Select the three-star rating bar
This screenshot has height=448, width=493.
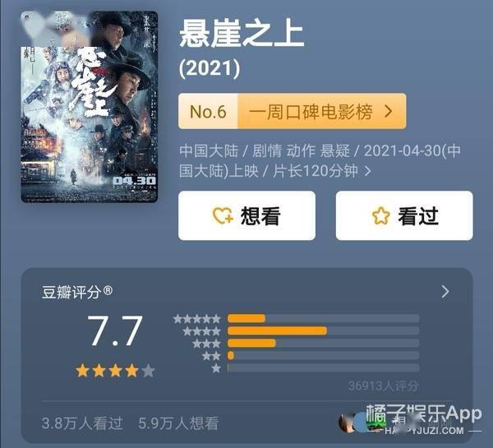click(323, 343)
